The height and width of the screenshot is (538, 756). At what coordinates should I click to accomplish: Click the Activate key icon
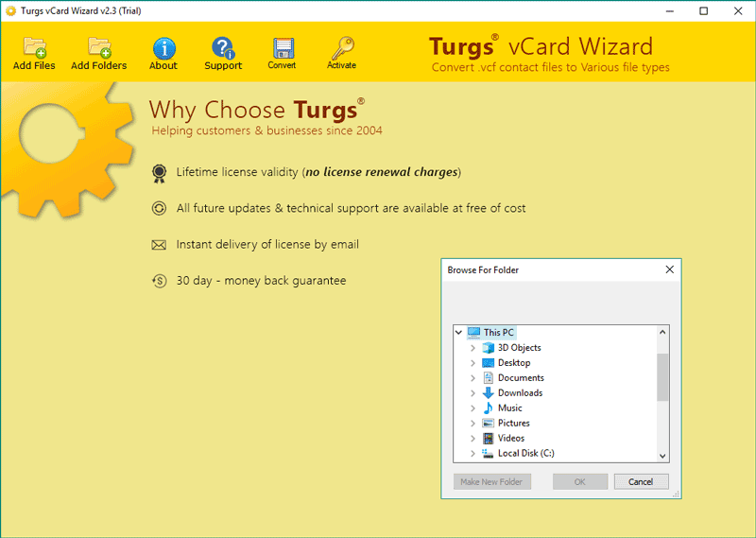point(342,48)
